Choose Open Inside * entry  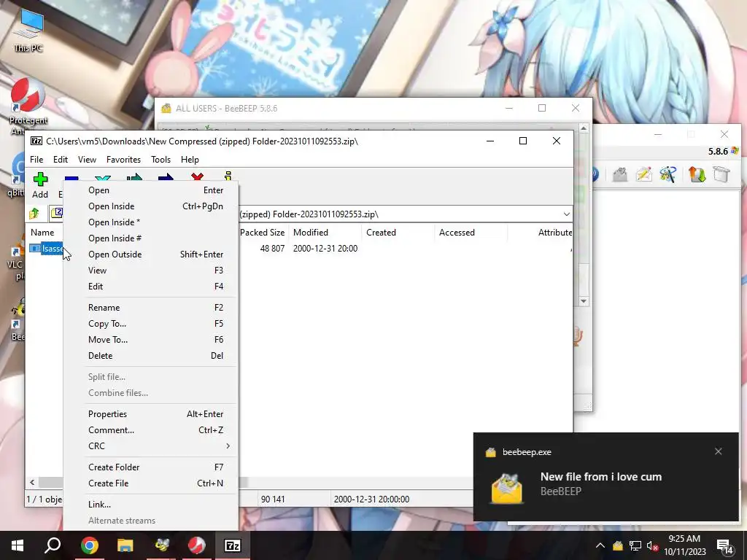(150, 222)
